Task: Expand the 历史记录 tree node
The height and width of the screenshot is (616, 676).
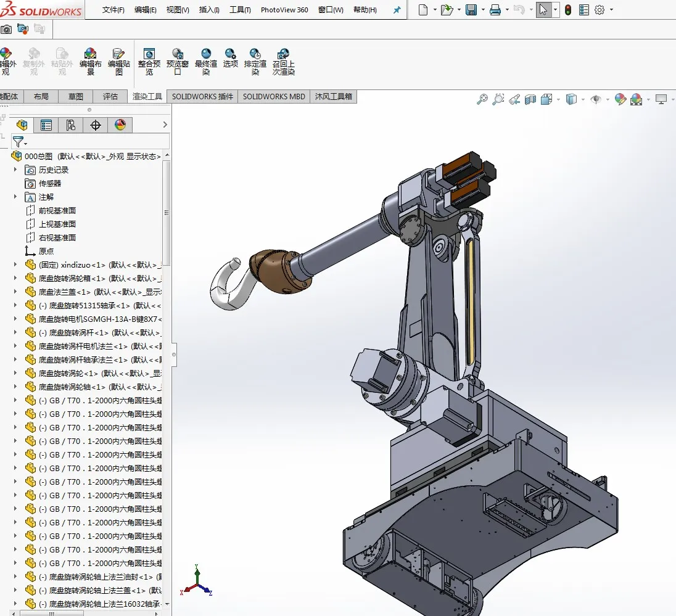Action: pyautogui.click(x=15, y=170)
